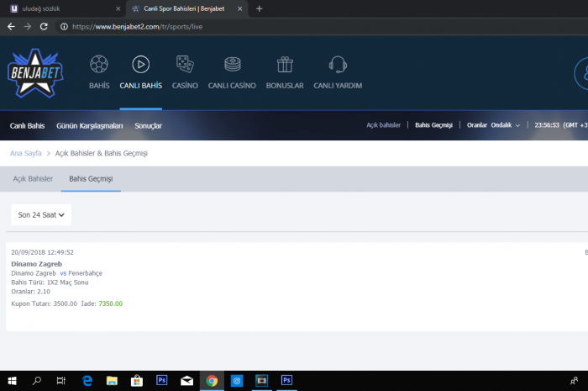Open the Canlı Yardım headset icon

338,65
